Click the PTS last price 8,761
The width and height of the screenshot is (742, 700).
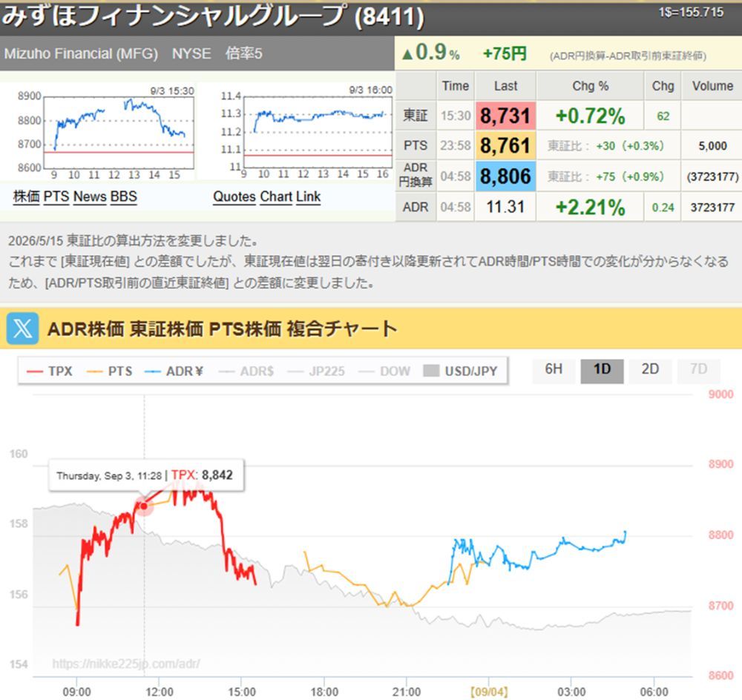coord(505,145)
